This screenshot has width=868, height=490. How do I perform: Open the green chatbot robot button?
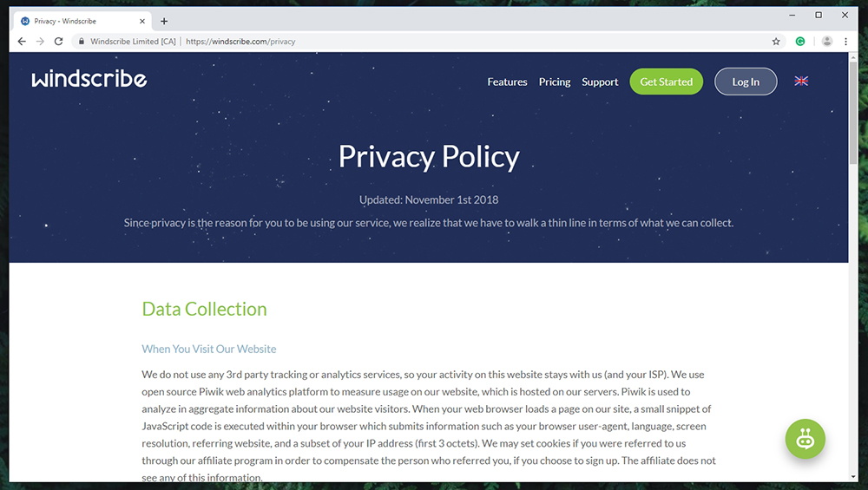click(805, 439)
